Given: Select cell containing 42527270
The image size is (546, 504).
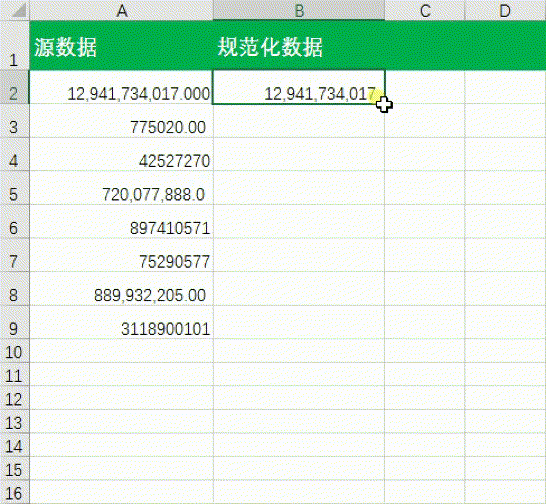Looking at the screenshot, I should tap(122, 154).
